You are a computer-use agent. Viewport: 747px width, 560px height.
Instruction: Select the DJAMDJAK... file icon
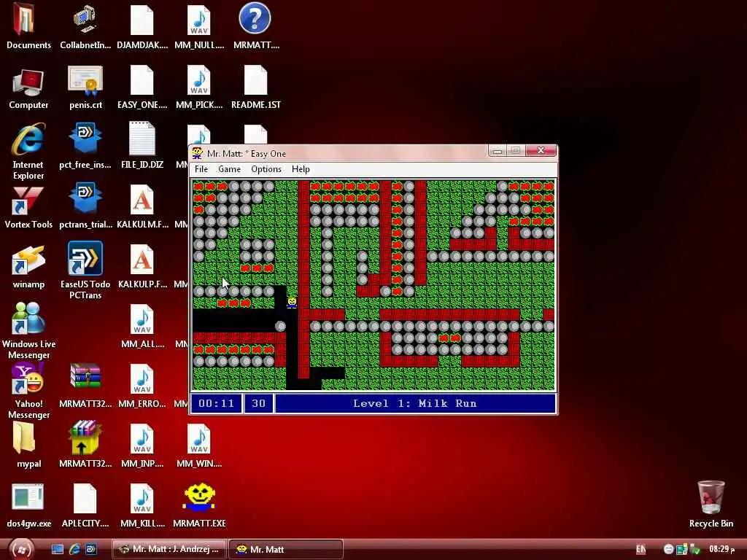pos(142,26)
